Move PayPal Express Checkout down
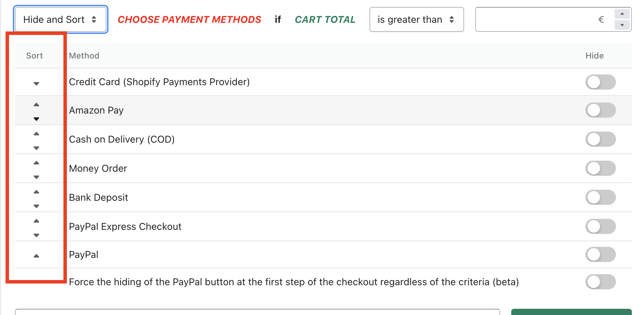Viewport: 644px width, 315px height. tap(36, 235)
